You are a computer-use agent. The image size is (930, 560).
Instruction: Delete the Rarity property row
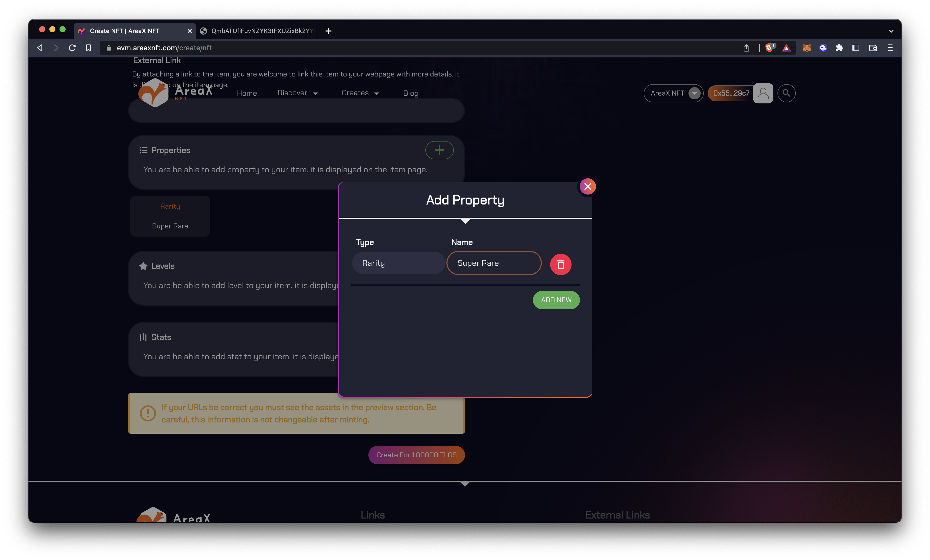pos(561,264)
